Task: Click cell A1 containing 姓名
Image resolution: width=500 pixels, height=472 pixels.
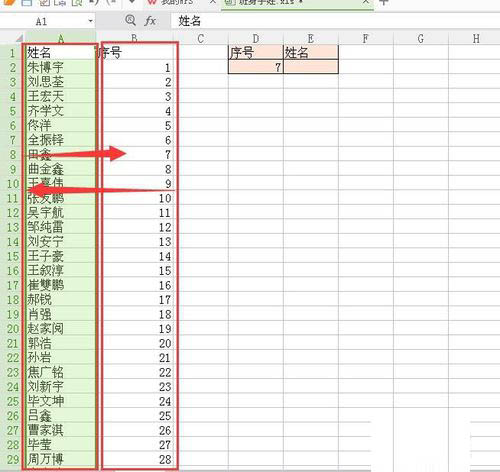Action: click(61, 53)
